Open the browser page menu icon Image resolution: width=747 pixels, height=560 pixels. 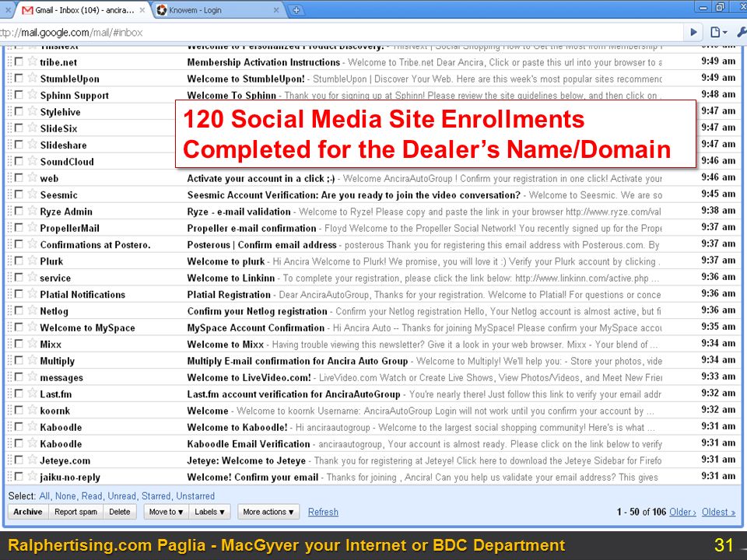[718, 33]
